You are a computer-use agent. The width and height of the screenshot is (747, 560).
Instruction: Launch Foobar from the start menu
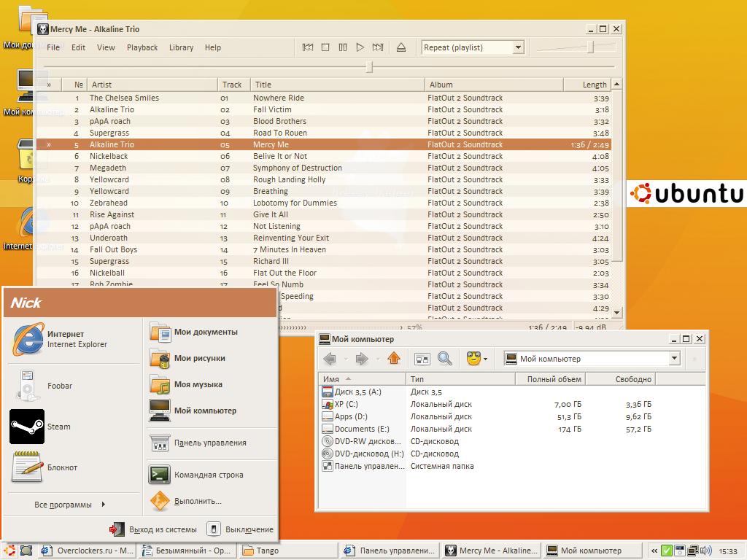[x=74, y=386]
